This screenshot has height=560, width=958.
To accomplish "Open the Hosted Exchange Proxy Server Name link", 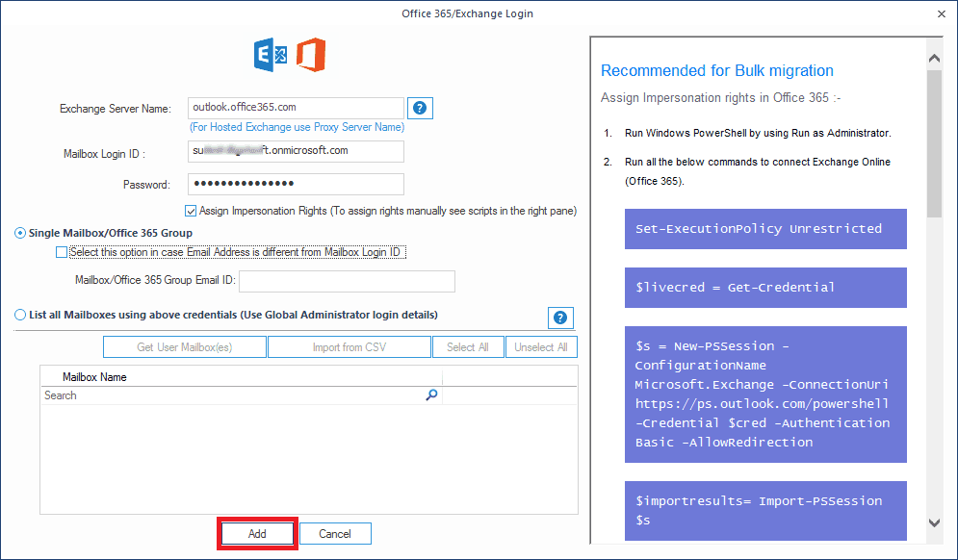I will pos(296,127).
